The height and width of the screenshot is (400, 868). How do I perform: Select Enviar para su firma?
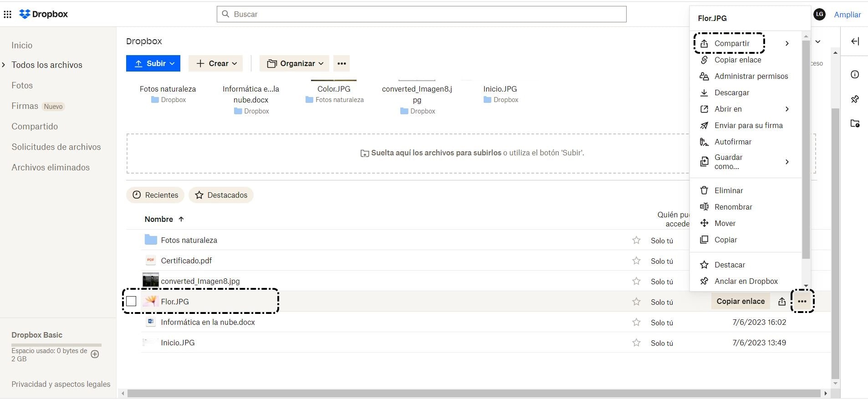[x=748, y=125]
